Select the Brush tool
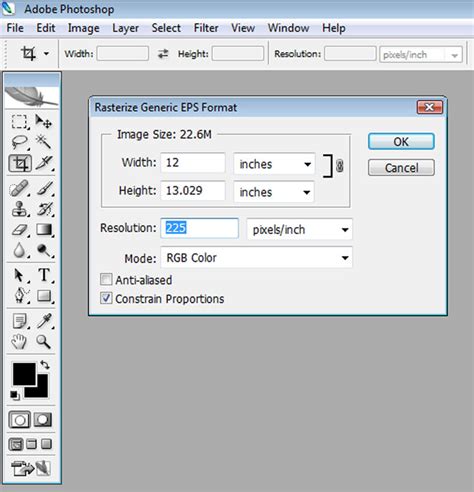The image size is (474, 492). tap(44, 189)
